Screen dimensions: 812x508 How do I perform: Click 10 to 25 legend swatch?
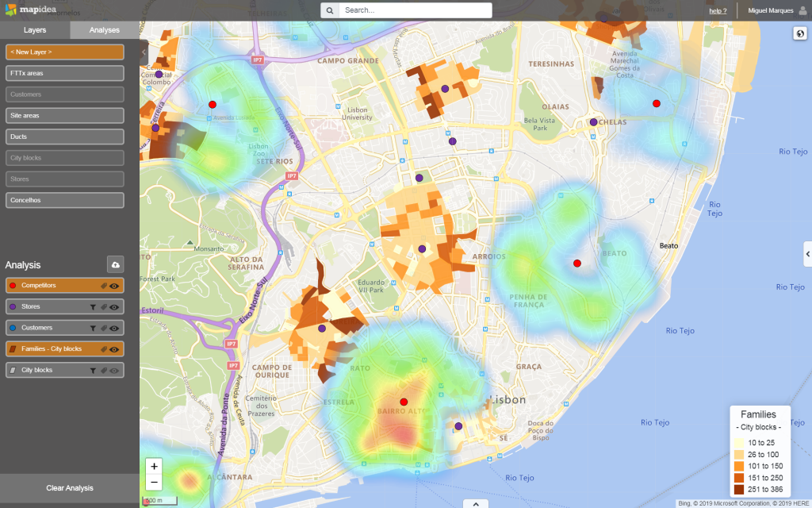point(738,443)
